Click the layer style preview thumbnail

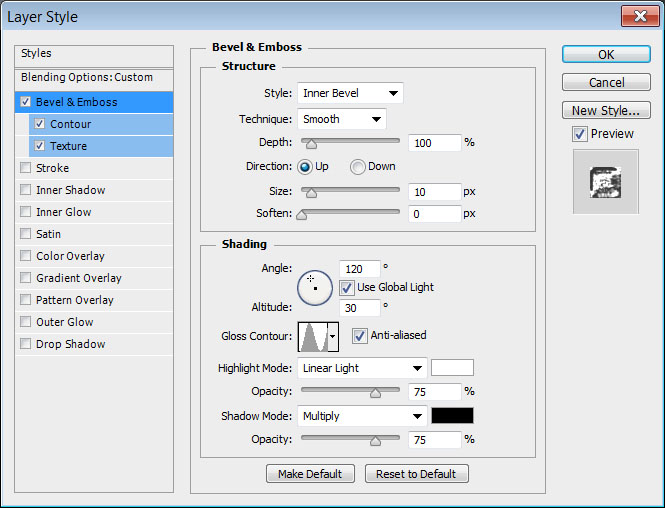(x=605, y=181)
